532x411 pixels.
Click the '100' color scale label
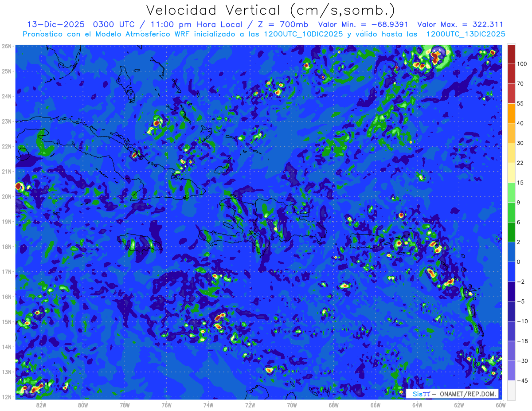(x=522, y=64)
